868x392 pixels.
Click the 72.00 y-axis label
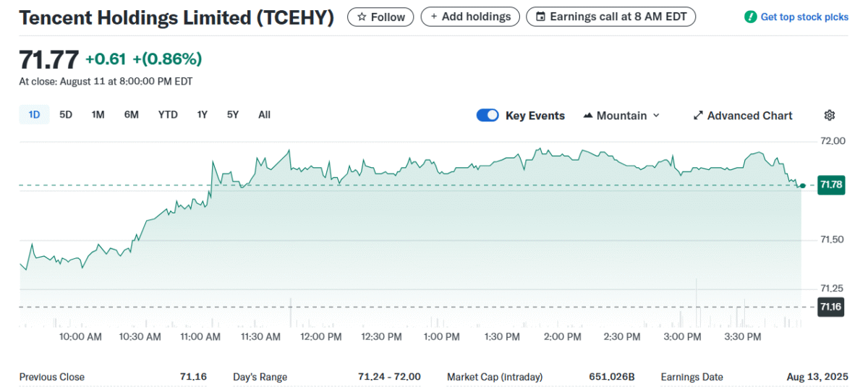pyautogui.click(x=833, y=140)
